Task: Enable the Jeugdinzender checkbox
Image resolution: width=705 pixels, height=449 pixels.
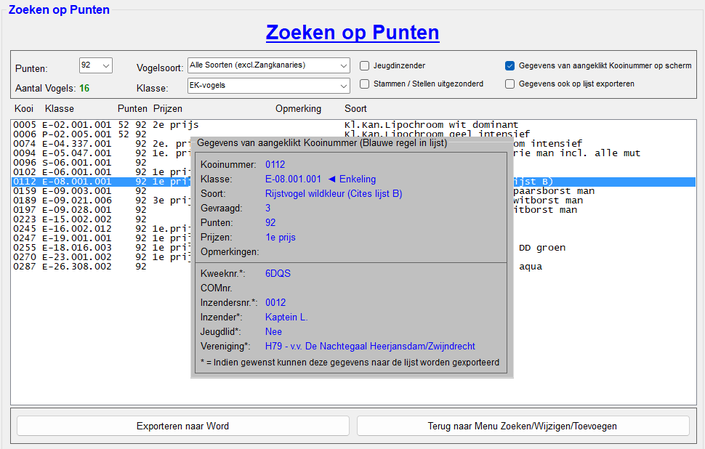Action: click(366, 66)
